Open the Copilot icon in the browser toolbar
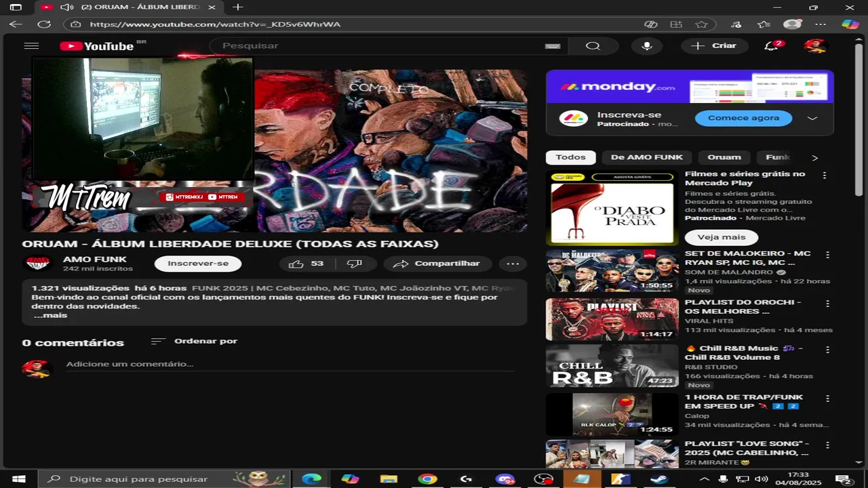 coord(850,24)
